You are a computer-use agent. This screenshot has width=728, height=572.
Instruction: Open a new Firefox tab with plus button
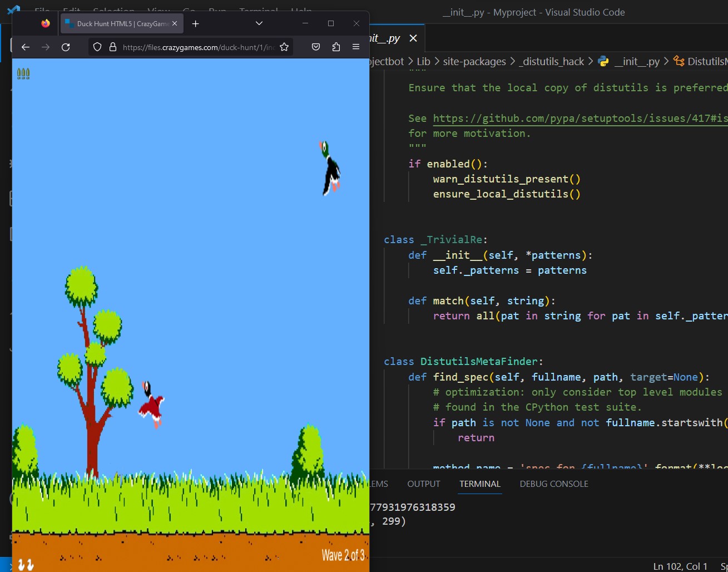pyautogui.click(x=195, y=23)
